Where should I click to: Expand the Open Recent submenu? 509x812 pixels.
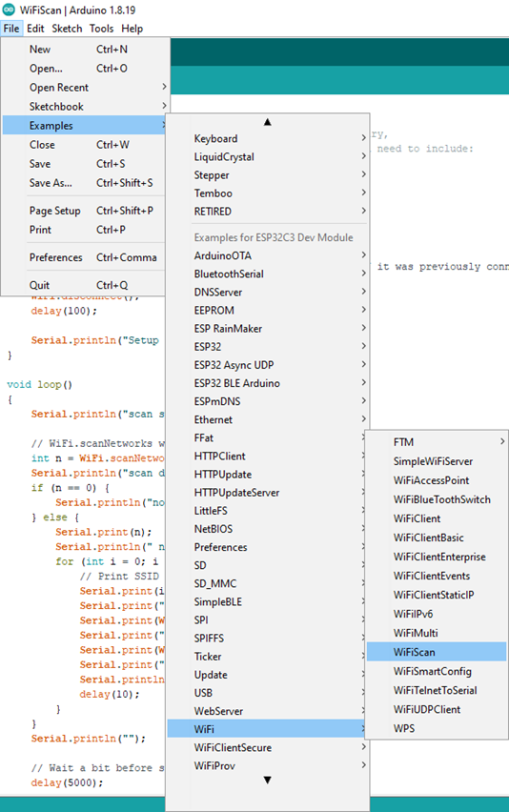pos(84,88)
